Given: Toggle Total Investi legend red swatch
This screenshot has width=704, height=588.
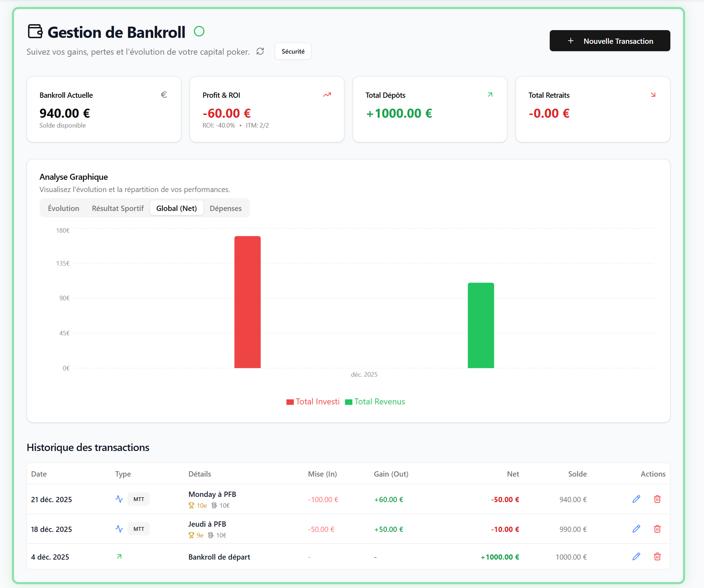Looking at the screenshot, I should [290, 402].
